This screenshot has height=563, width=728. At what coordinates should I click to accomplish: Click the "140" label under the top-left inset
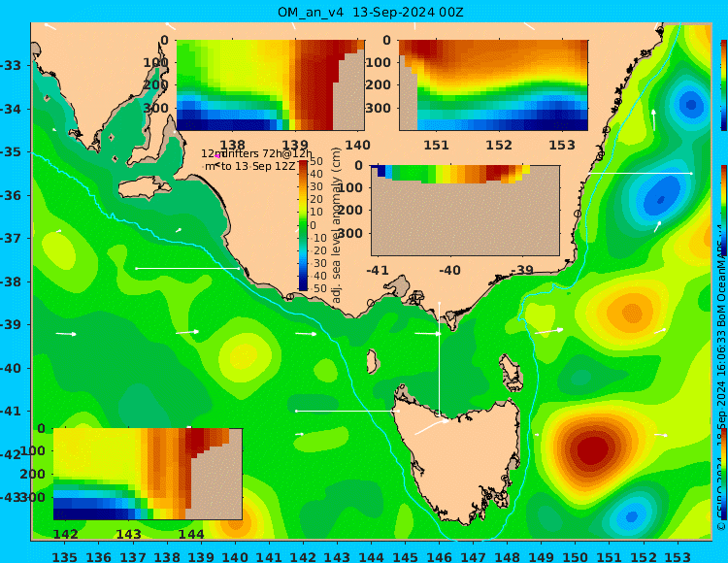[x=357, y=146]
